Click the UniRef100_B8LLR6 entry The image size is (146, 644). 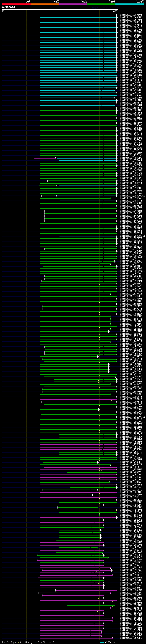click(131, 567)
